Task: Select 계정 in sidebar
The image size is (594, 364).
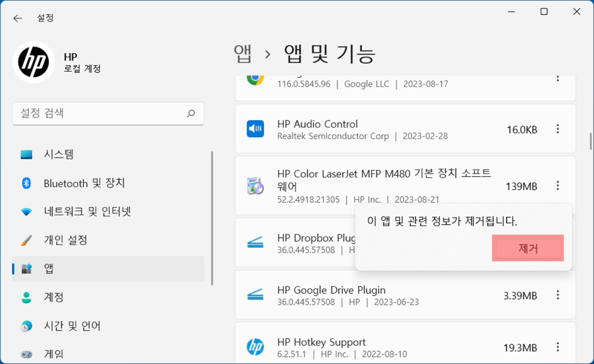Action: click(x=108, y=297)
